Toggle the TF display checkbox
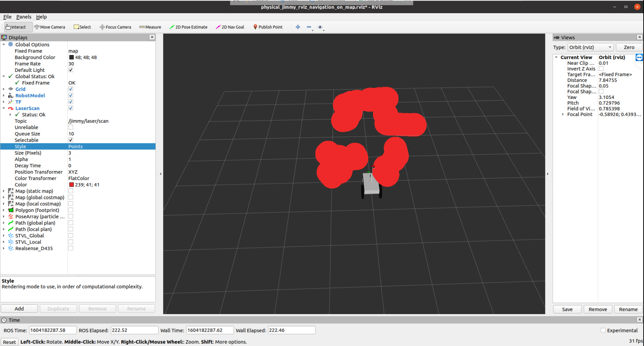644x346 pixels. [x=71, y=102]
